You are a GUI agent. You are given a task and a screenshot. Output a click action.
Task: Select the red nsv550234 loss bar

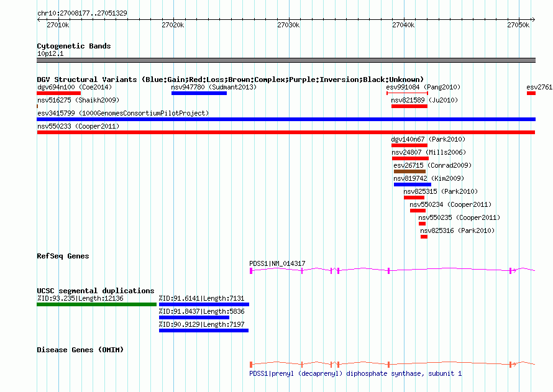(418, 211)
